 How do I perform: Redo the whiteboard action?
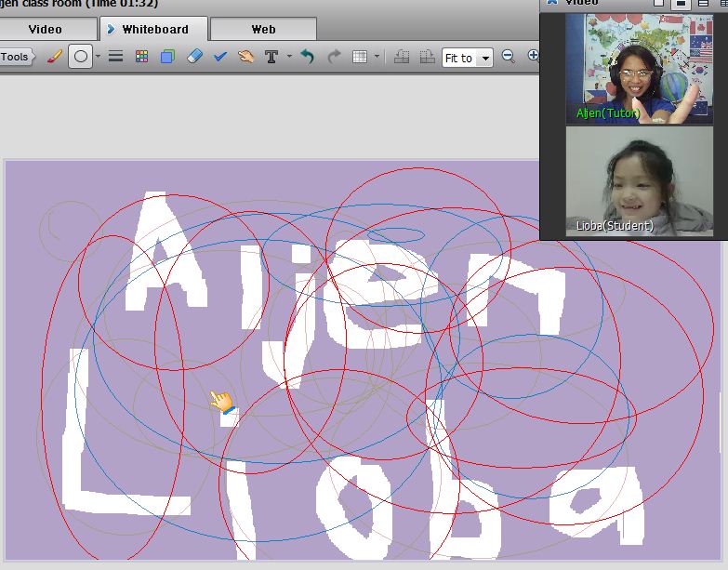(x=334, y=57)
